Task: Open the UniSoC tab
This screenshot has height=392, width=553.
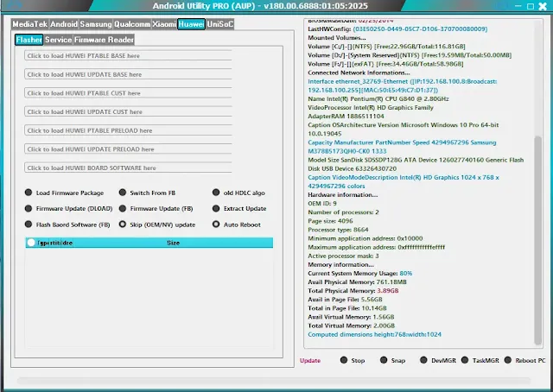Action: tap(220, 24)
